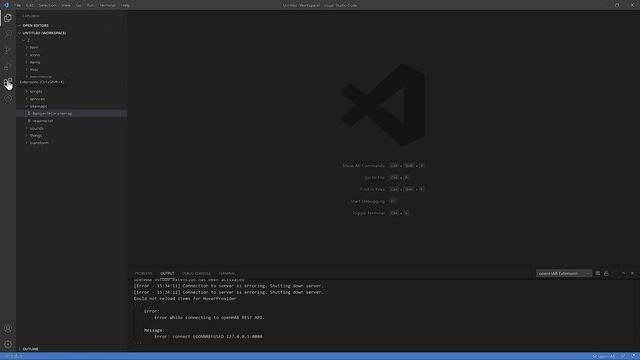Open the readme.txt file
The width and height of the screenshot is (640, 360).
tap(71, 121)
